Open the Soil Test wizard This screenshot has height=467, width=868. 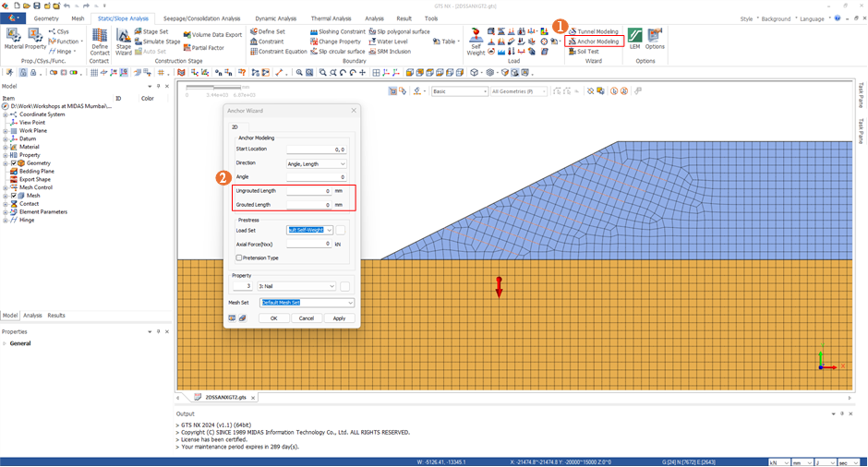(x=584, y=52)
